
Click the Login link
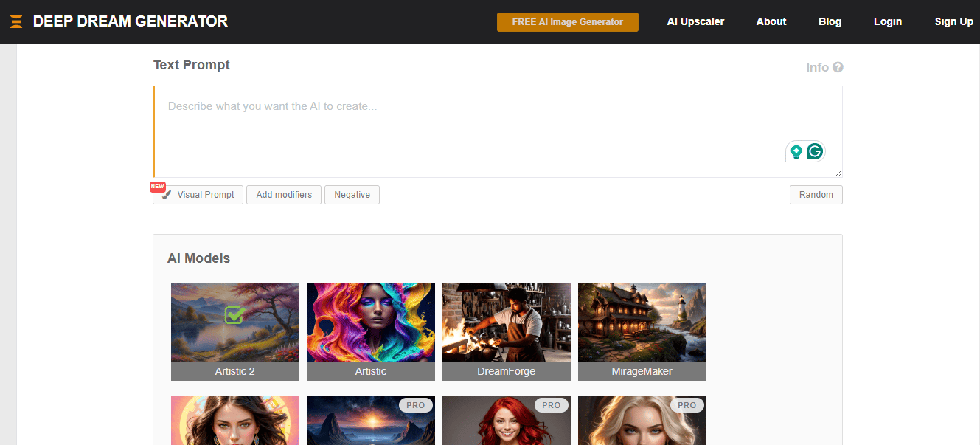coord(888,21)
